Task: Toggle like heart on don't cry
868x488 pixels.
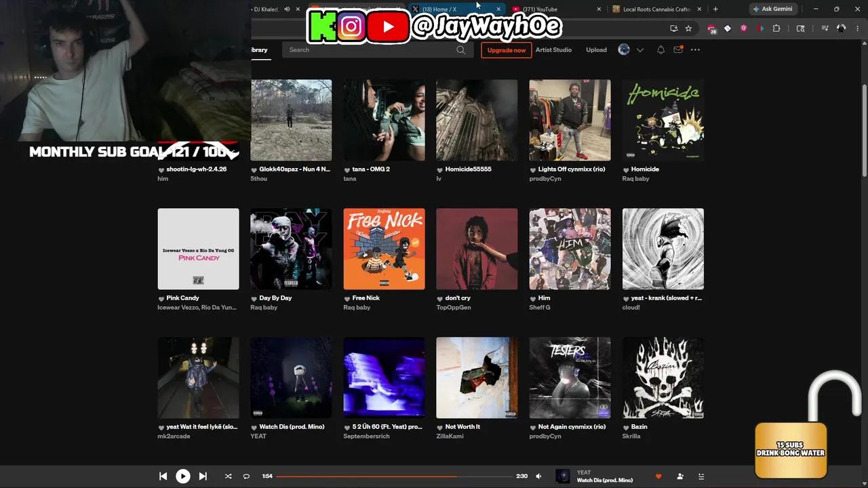Action: click(440, 298)
